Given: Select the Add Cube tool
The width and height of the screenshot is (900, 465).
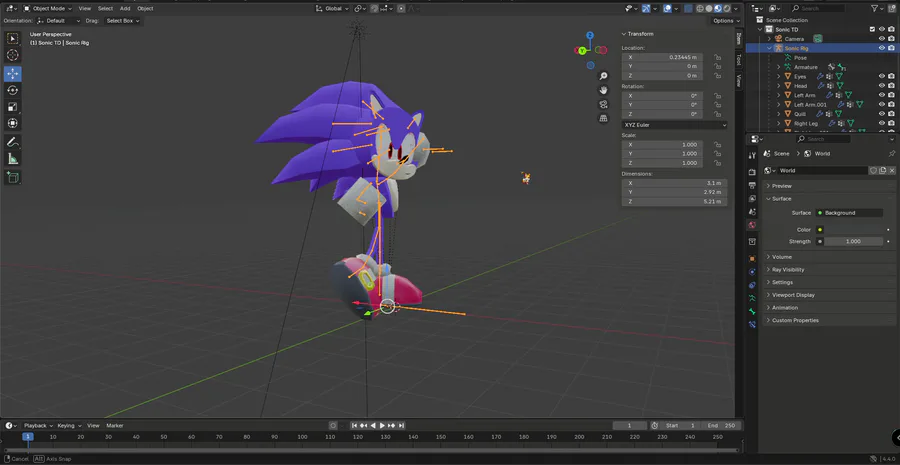Looking at the screenshot, I should tap(13, 177).
